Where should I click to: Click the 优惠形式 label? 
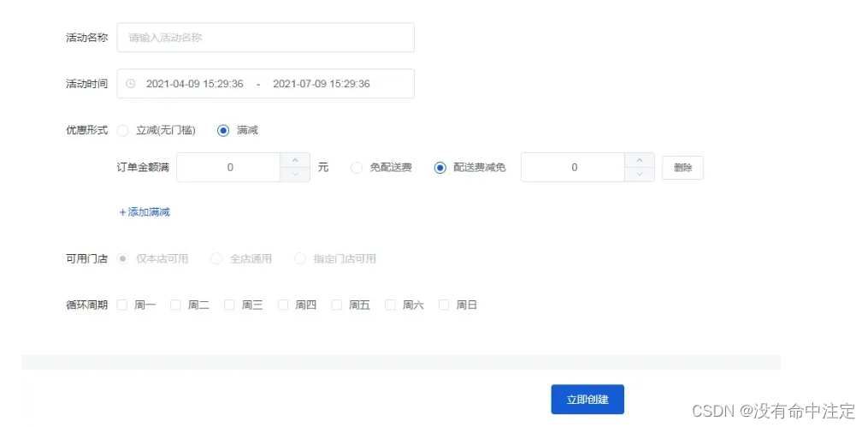coord(87,131)
